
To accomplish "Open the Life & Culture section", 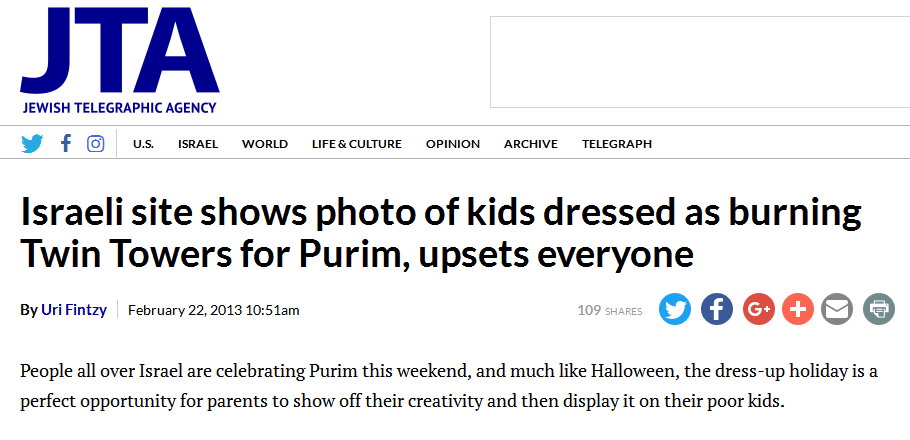I will (356, 144).
